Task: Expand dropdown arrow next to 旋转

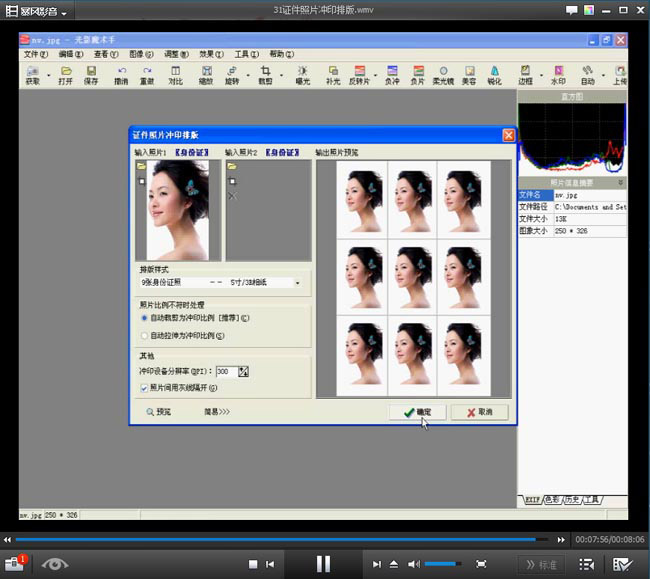Action: (248, 75)
